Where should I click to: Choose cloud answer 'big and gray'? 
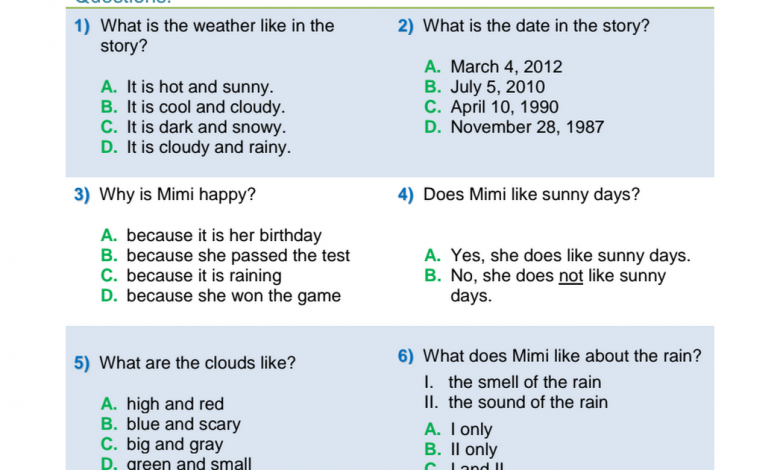pos(162,444)
